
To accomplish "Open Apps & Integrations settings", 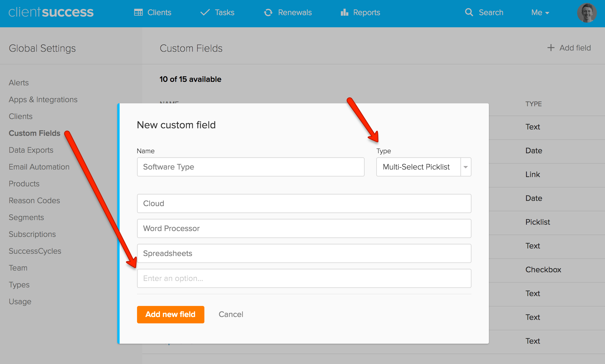I will pos(43,99).
